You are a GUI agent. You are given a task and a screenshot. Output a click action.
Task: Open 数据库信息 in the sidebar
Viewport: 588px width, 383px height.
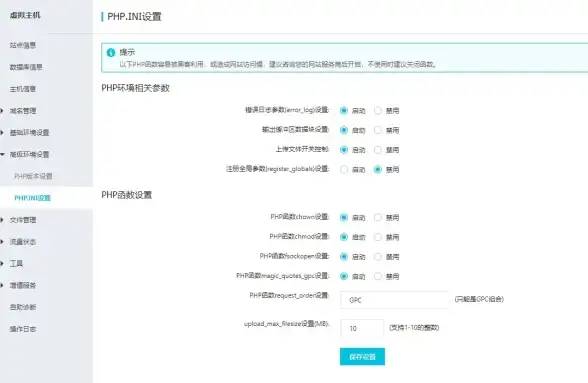[26, 67]
